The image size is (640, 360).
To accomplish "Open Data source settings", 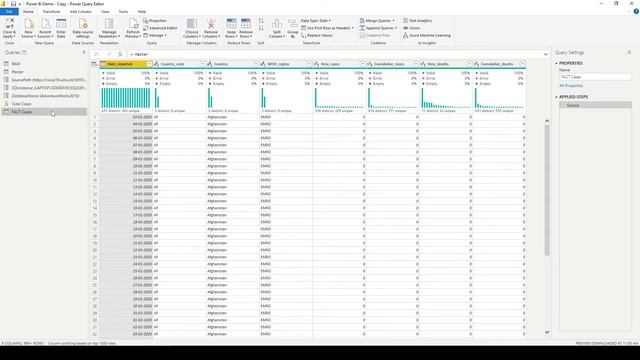I will (83, 29).
